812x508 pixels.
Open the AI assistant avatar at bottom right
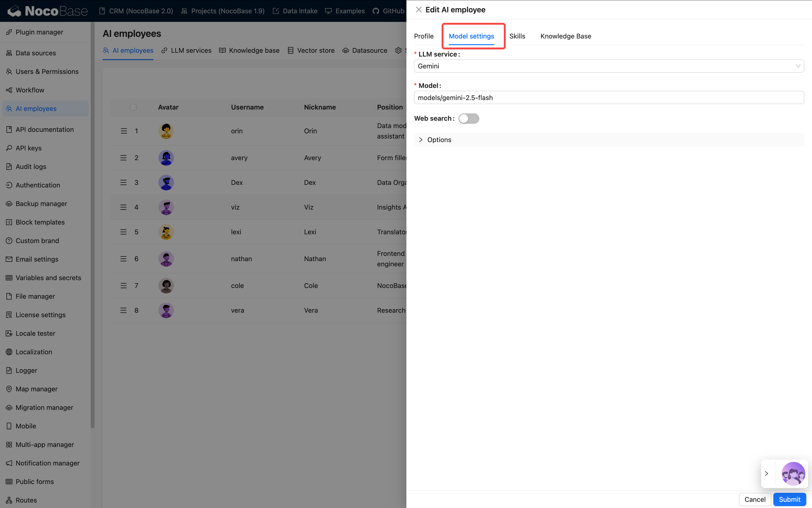[x=793, y=473]
